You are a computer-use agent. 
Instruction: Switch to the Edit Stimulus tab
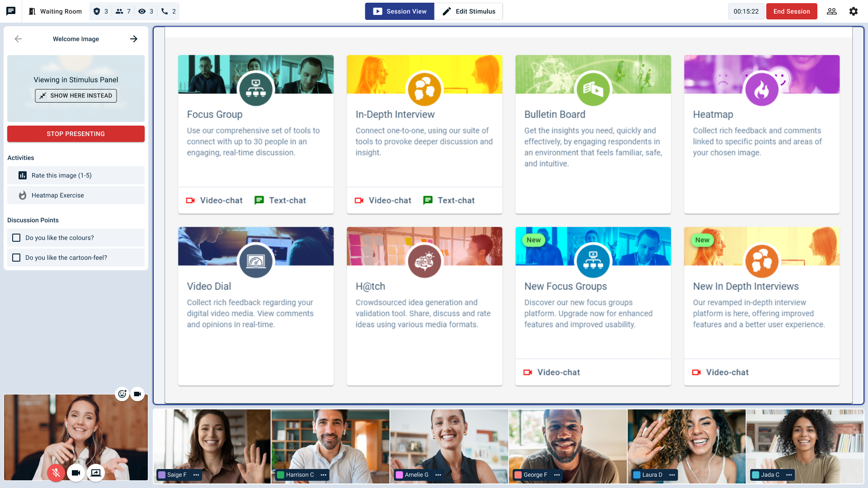pos(468,11)
